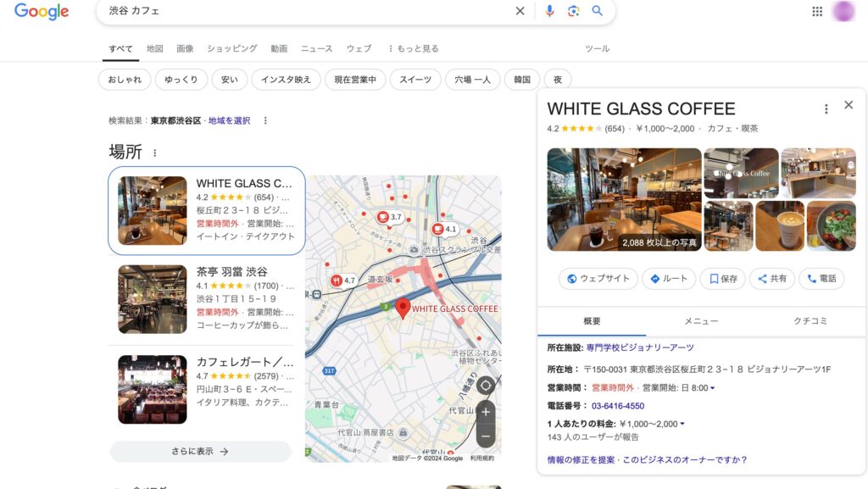
Task: Open options menu beside 地域を選択
Action: pyautogui.click(x=265, y=120)
